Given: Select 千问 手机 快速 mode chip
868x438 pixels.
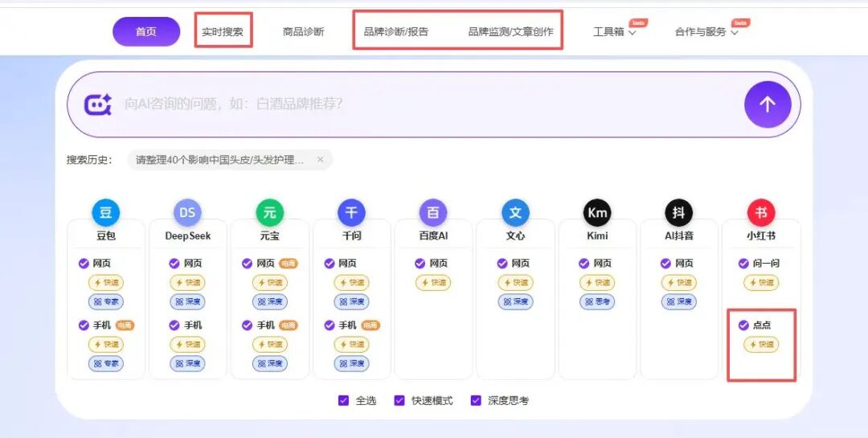Looking at the screenshot, I should point(351,345).
